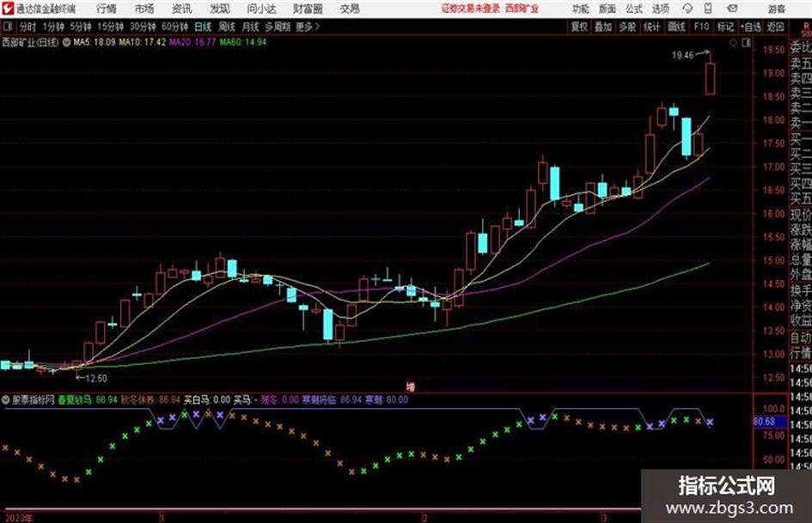Open the 问小达 menu

(261, 9)
